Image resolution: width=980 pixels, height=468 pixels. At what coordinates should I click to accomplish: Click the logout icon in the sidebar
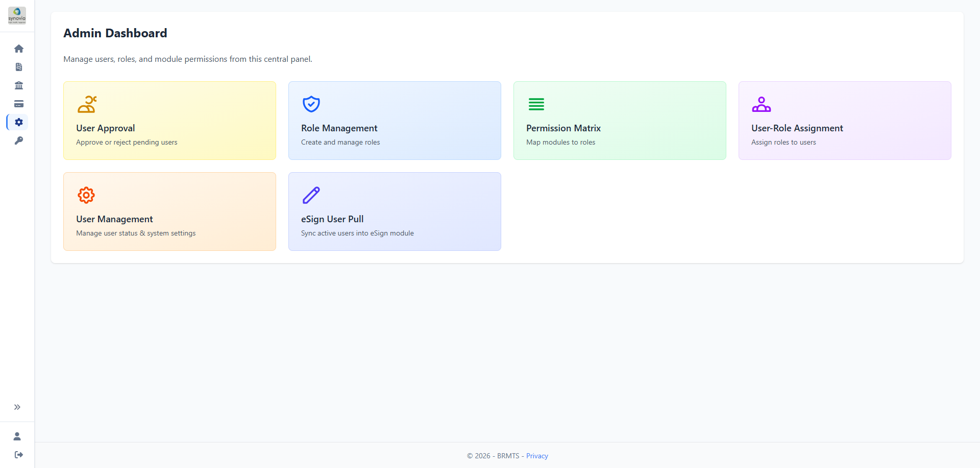click(19, 455)
